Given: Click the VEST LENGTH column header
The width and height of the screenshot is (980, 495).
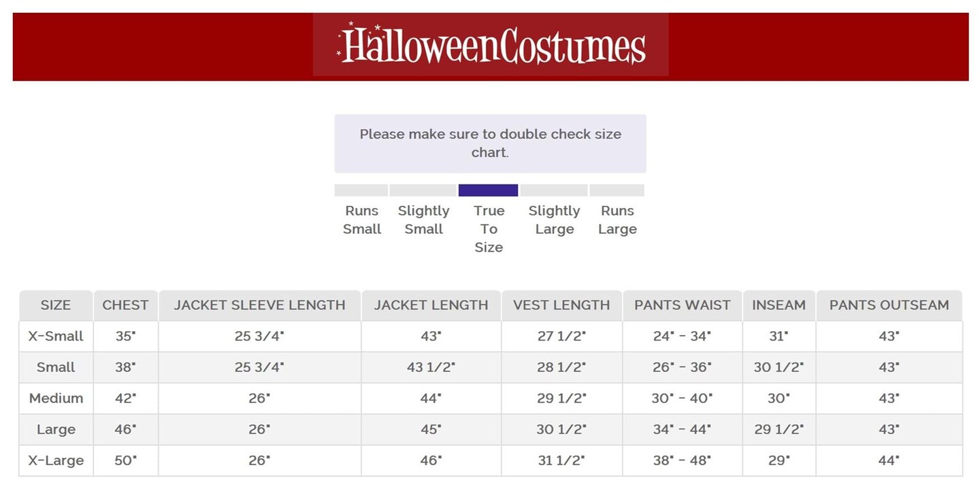Looking at the screenshot, I should (561, 305).
